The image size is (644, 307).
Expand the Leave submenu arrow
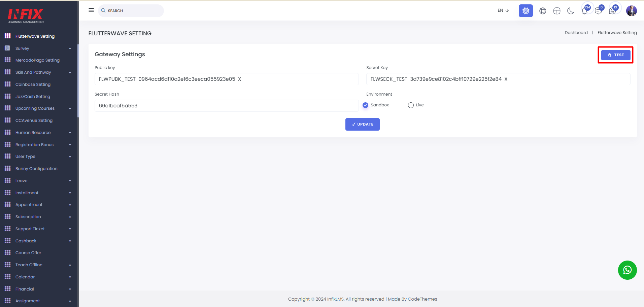(70, 181)
